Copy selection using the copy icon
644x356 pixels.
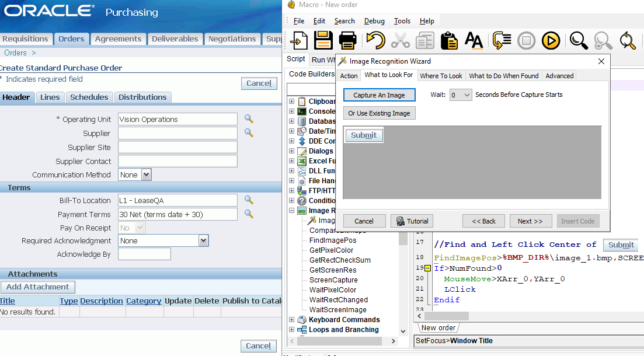pyautogui.click(x=424, y=41)
